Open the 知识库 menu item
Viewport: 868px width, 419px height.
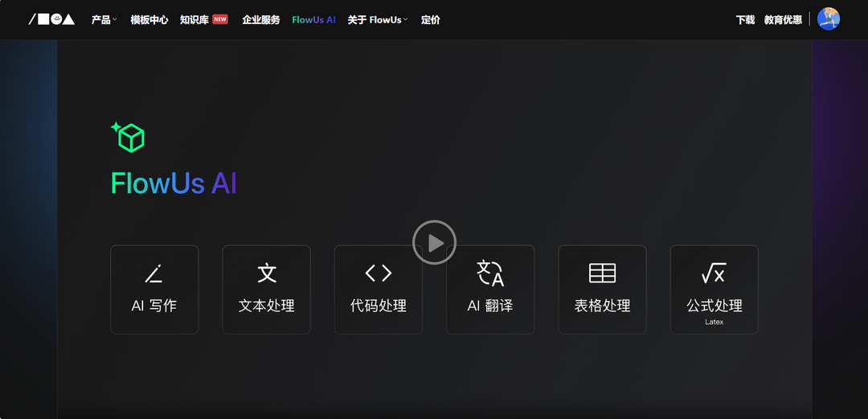[194, 20]
